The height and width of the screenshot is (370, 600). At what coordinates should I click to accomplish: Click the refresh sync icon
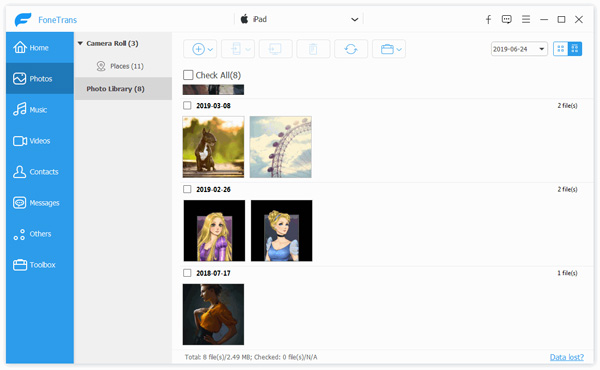(351, 49)
